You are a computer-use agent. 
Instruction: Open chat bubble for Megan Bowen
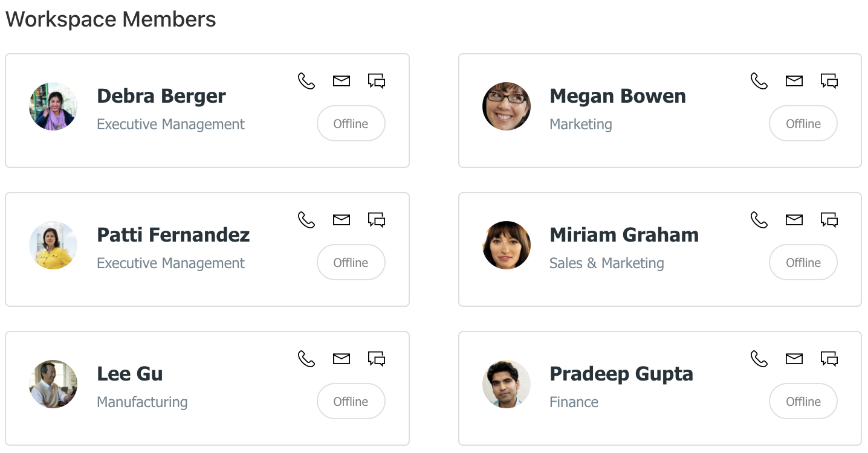(829, 81)
